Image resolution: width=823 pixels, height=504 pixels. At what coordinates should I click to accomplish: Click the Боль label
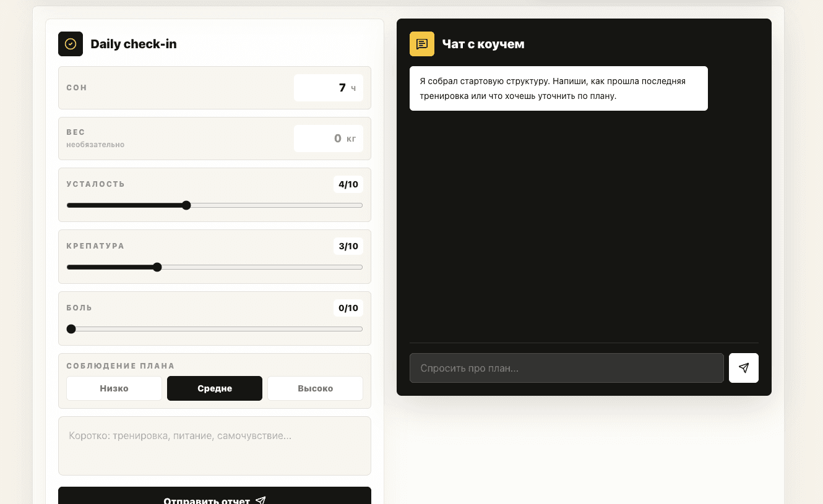click(79, 308)
